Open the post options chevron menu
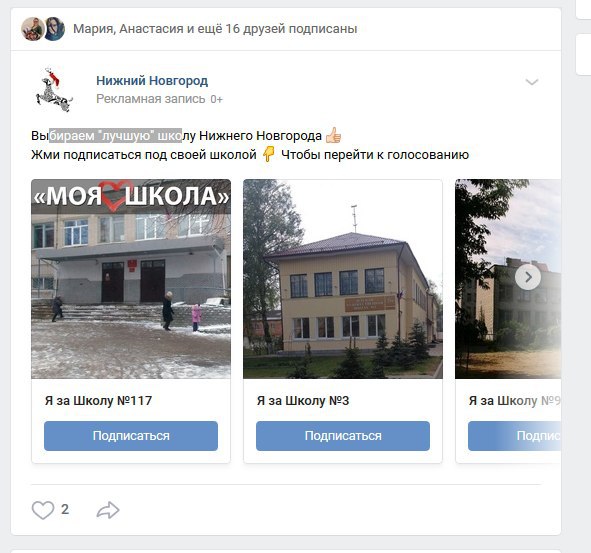 click(531, 82)
